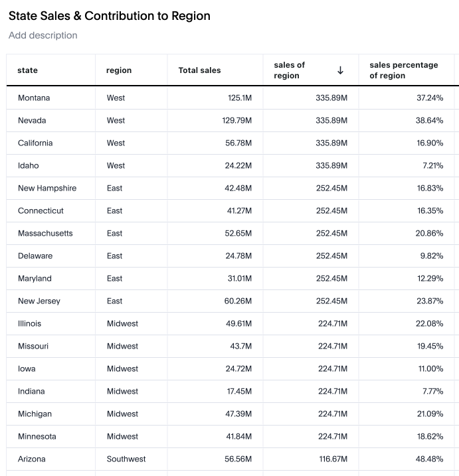The height and width of the screenshot is (476, 459).
Task: Click the Southwest region cell for Arizona
Action: (x=126, y=459)
